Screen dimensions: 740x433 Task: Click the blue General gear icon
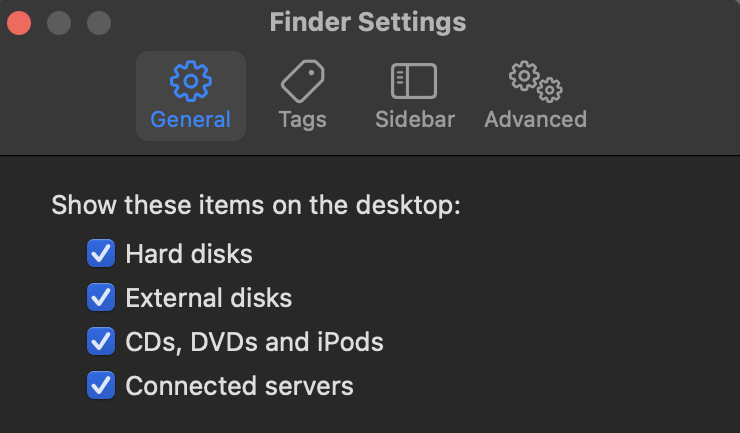pyautogui.click(x=191, y=81)
